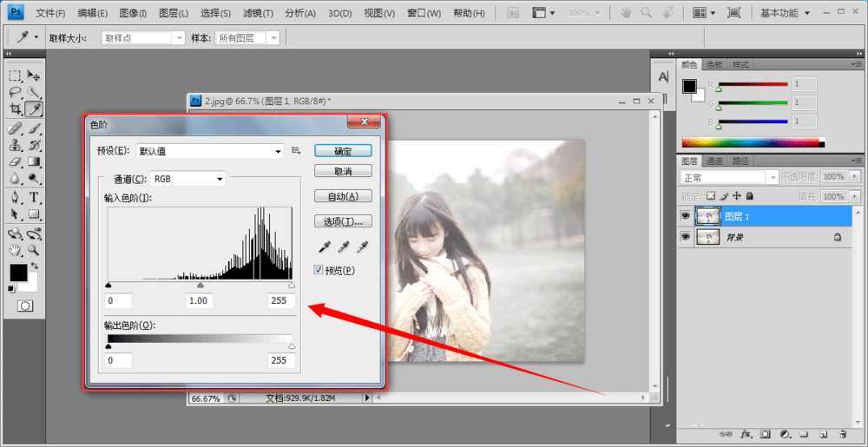Switch to the 通道 tab in layers panel

click(x=714, y=161)
